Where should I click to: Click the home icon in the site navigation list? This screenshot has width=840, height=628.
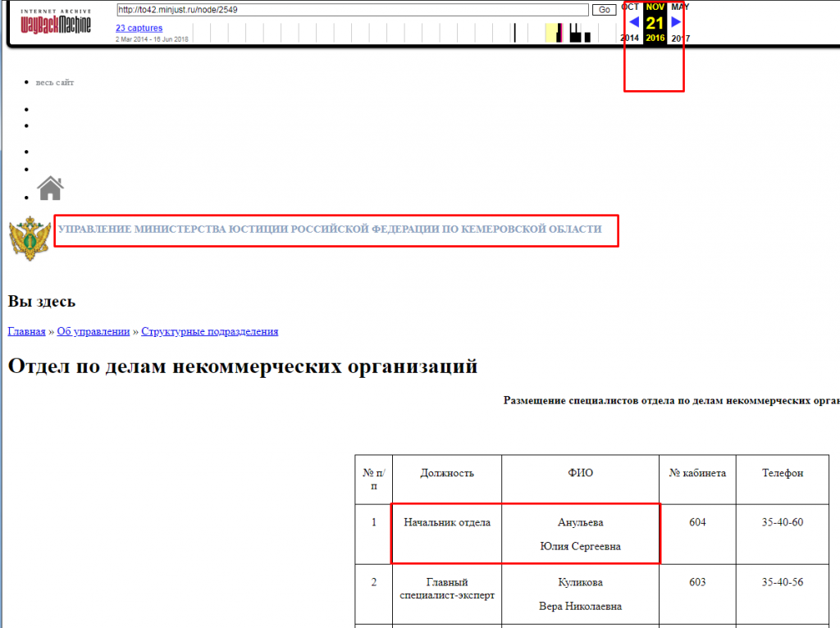[x=48, y=188]
